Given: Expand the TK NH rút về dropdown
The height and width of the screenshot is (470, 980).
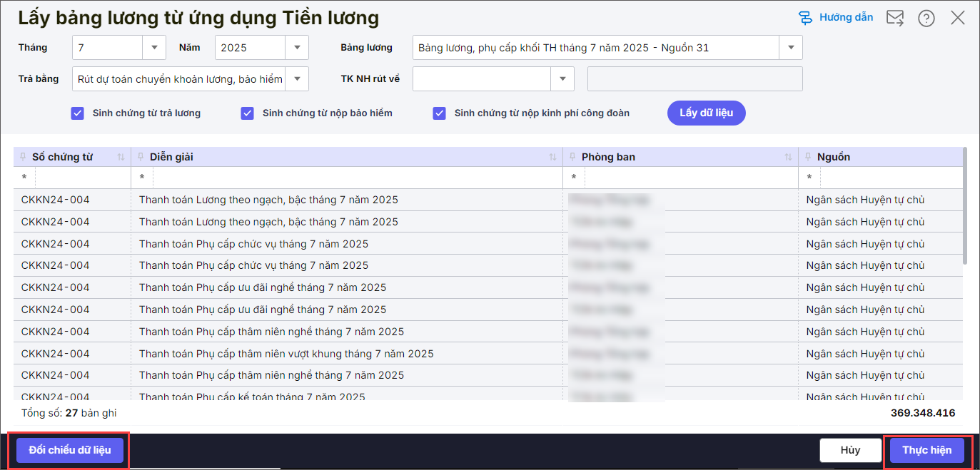Looking at the screenshot, I should click(x=562, y=79).
